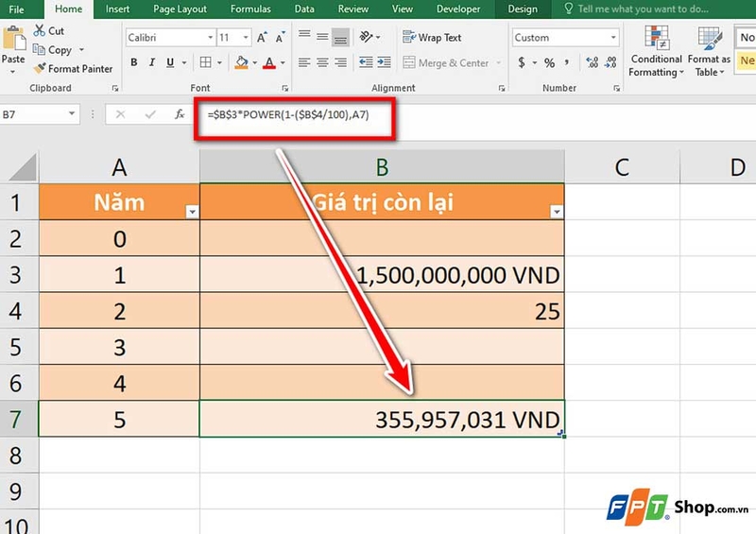Viewport: 756px width, 534px height.
Task: Click the Enter checkmark in formula bar
Action: (x=150, y=114)
